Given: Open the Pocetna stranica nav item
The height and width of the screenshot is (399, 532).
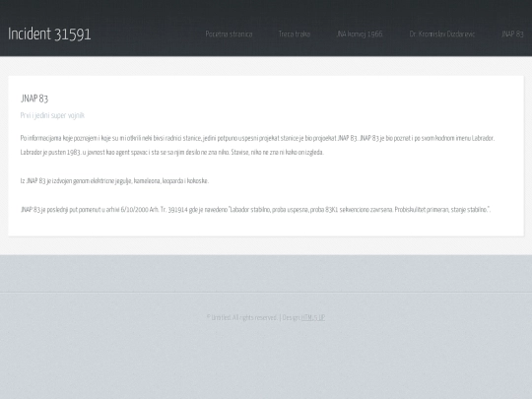Looking at the screenshot, I should [229, 33].
